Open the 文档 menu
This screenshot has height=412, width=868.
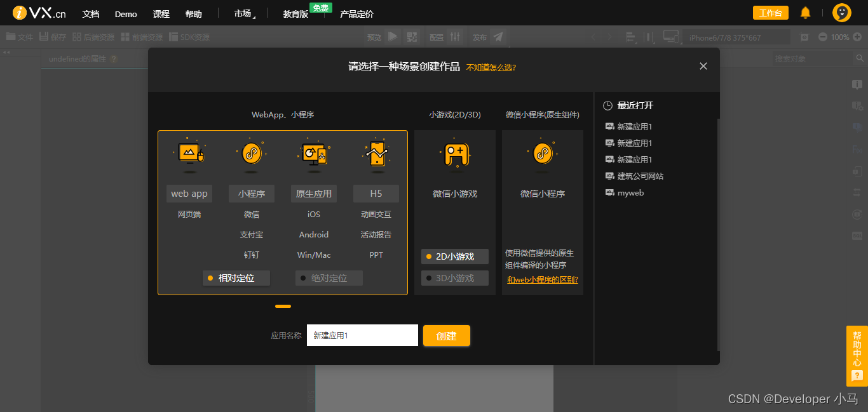point(91,14)
